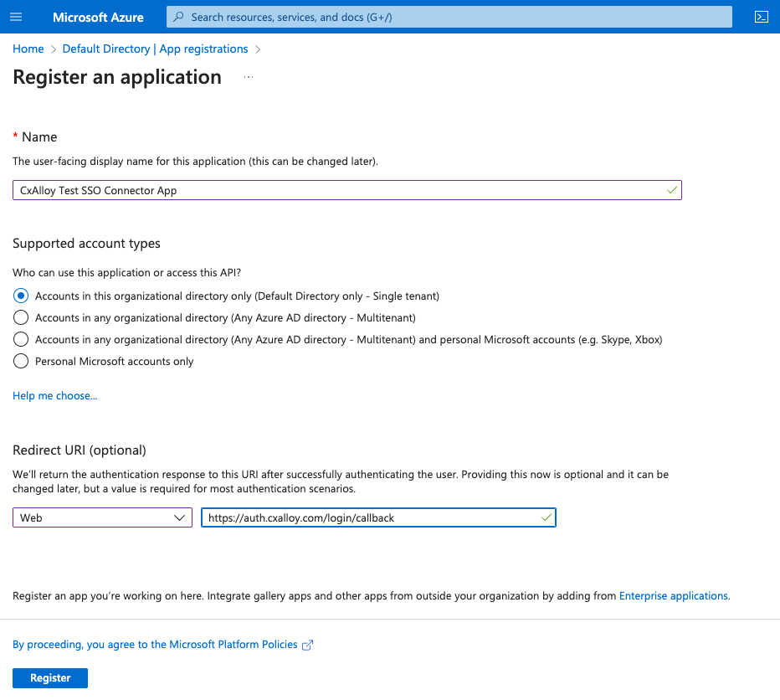The width and height of the screenshot is (780, 700).
Task: Click 'The user-facing display name' description text
Action: [195, 162]
